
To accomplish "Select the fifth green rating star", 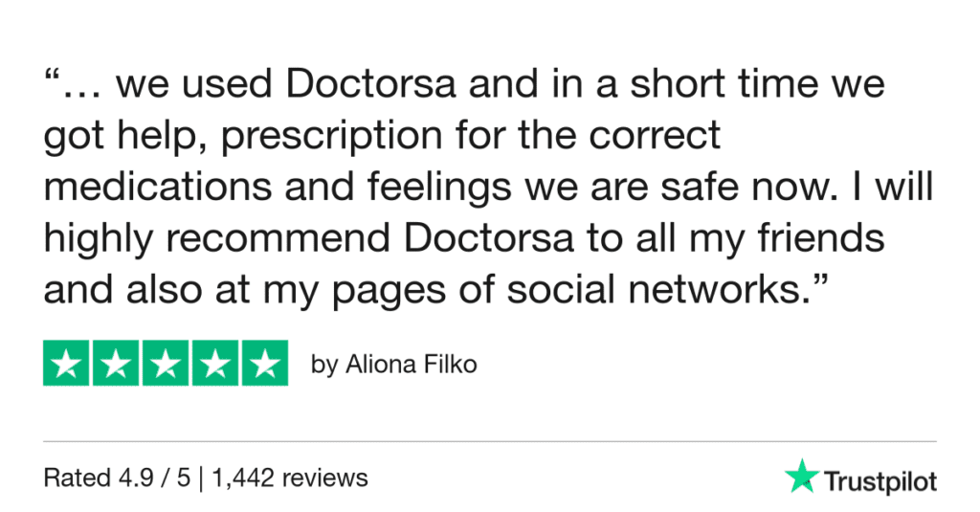I will pos(263,364).
